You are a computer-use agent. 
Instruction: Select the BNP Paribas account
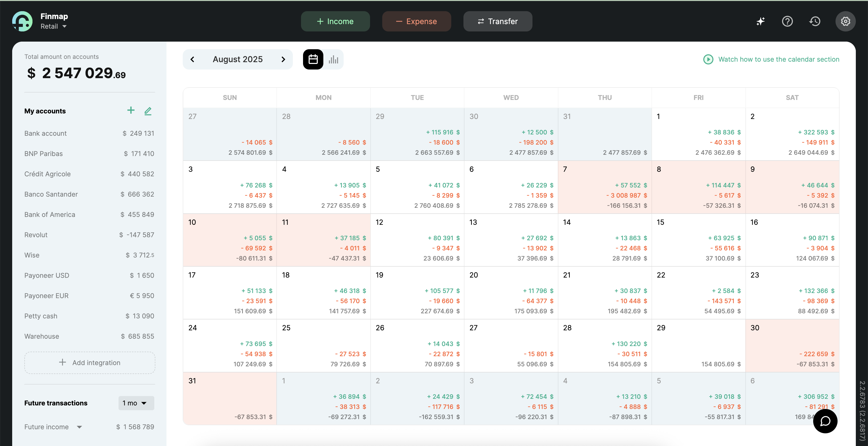89,153
